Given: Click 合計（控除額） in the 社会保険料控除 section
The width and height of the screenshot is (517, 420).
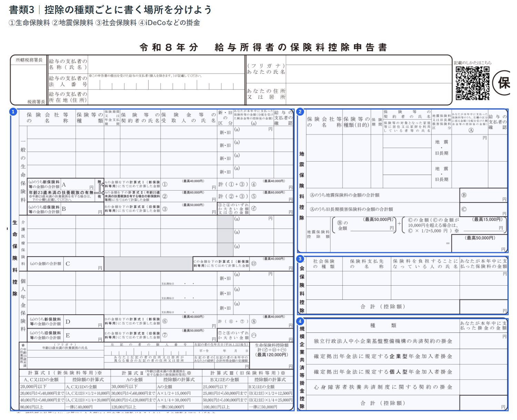Looking at the screenshot, I should coord(383,307).
